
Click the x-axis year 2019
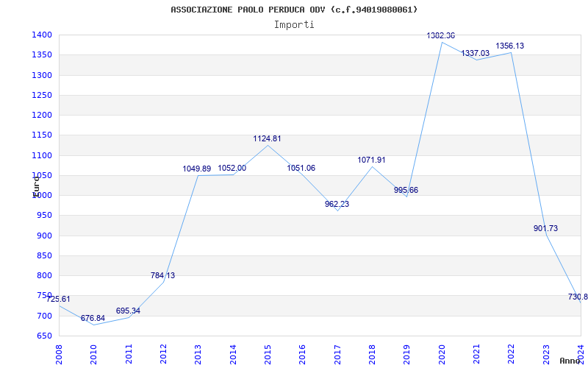click(x=406, y=354)
